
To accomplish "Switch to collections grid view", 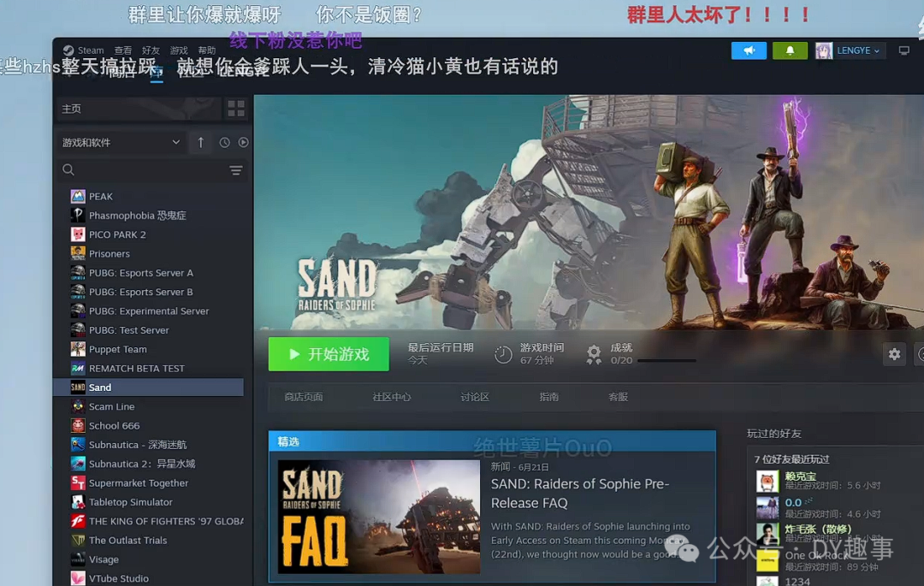I will click(236, 109).
